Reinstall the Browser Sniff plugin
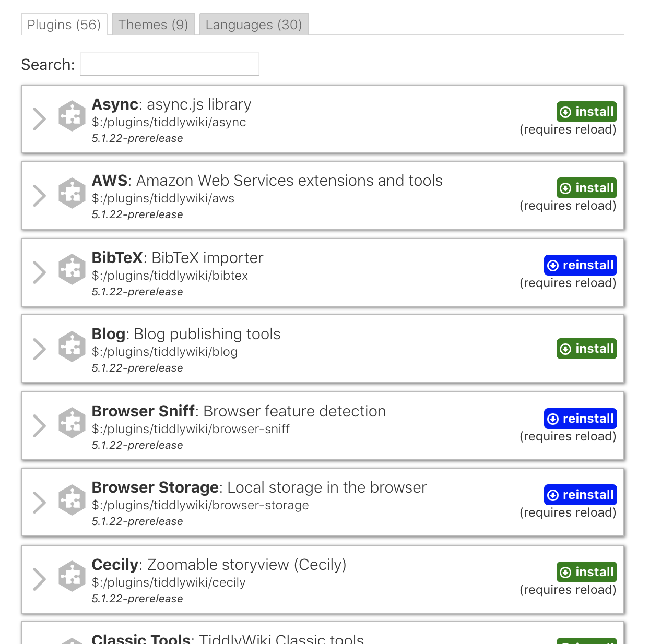The height and width of the screenshot is (644, 661). coord(581,419)
